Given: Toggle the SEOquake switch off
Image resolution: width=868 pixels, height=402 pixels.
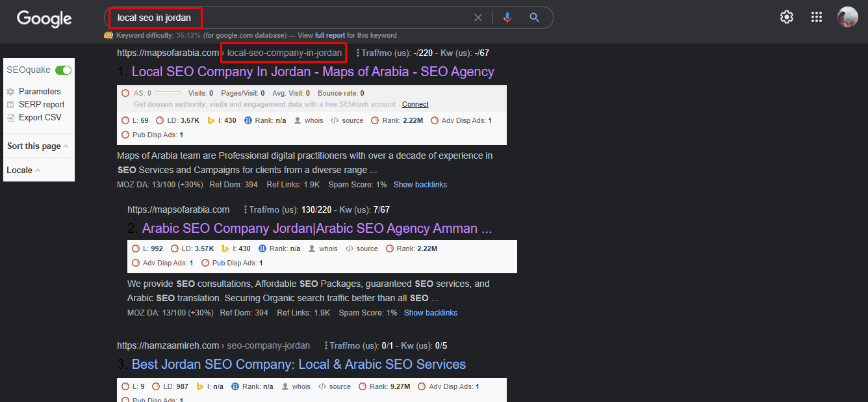Looking at the screenshot, I should point(63,70).
